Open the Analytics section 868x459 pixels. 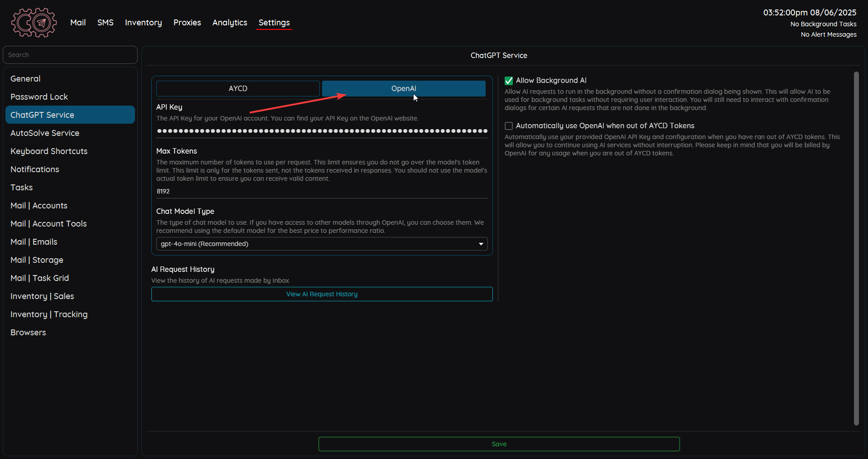229,22
